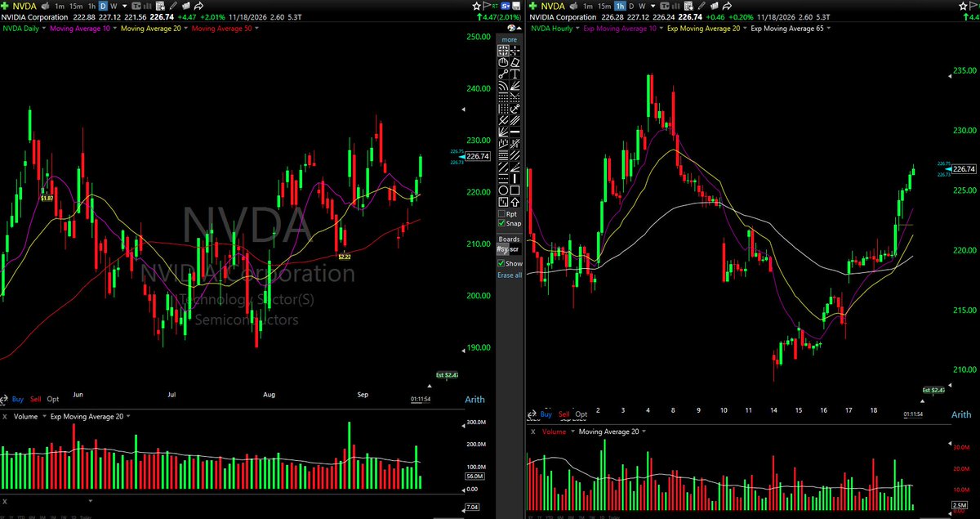The image size is (980, 519).
Task: Select 15m timeframe on Hourly chart
Action: coord(604,6)
